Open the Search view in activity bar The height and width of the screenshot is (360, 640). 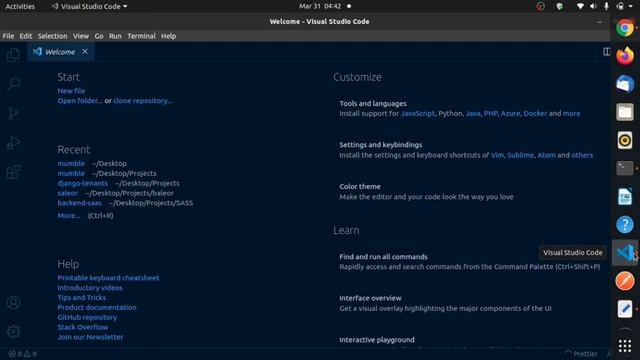pyautogui.click(x=13, y=84)
